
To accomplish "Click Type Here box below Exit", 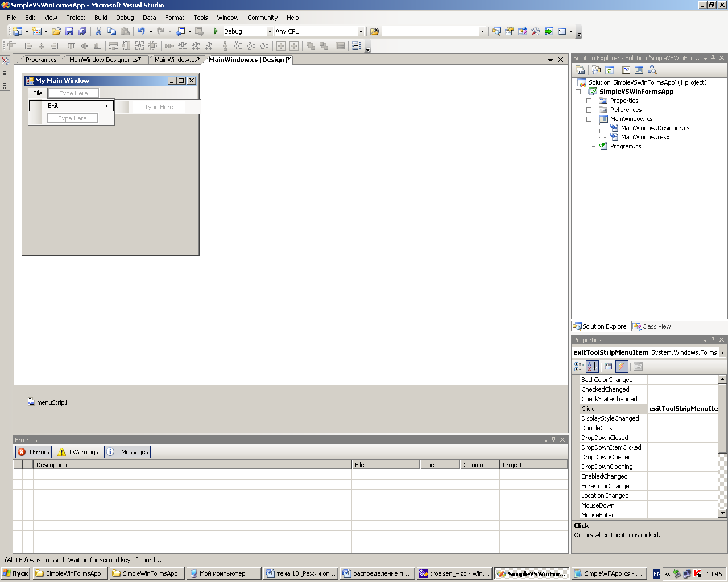I will point(72,118).
